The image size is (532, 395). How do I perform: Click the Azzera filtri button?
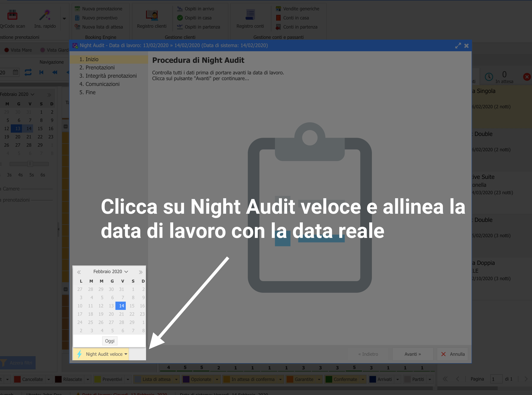pyautogui.click(x=18, y=363)
